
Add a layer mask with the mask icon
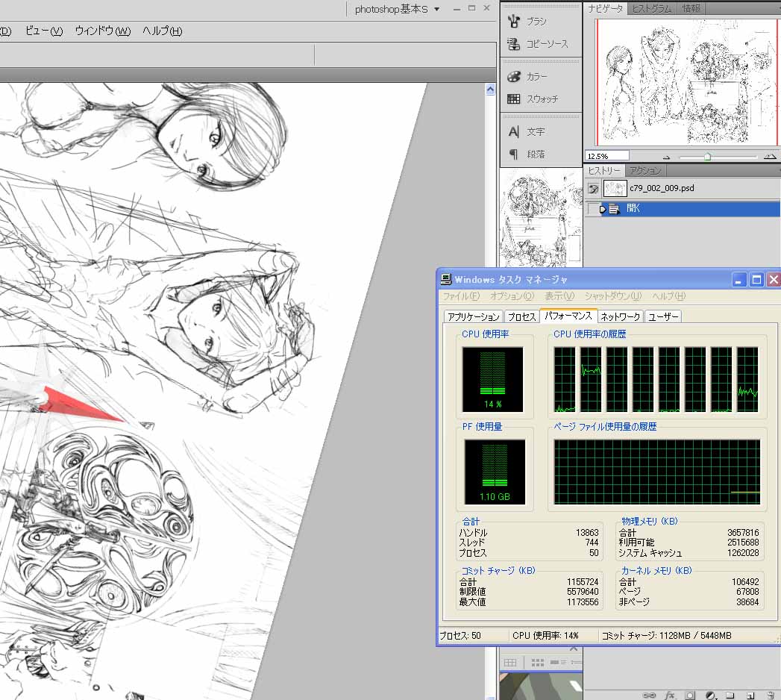[x=690, y=695]
